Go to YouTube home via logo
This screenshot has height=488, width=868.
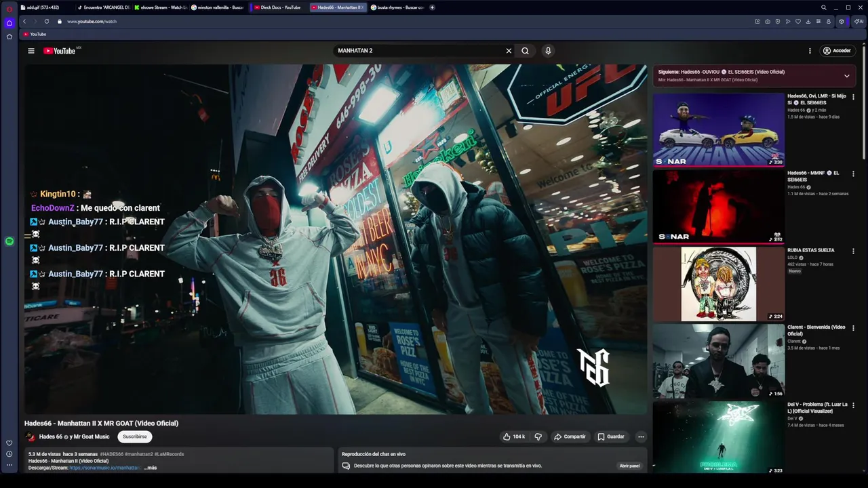60,51
